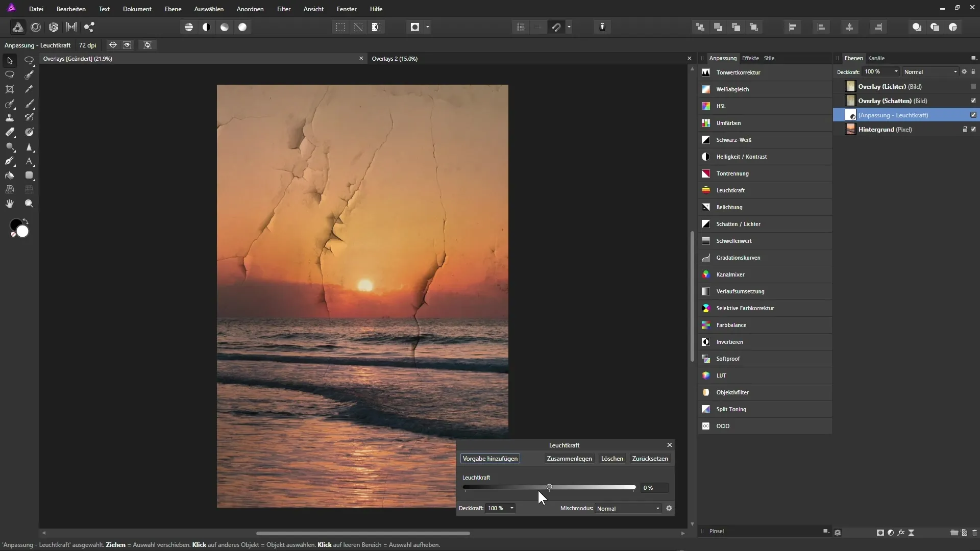Screen dimensions: 980x551
Task: Switch to the Liquify Persona icon
Action: click(36, 27)
